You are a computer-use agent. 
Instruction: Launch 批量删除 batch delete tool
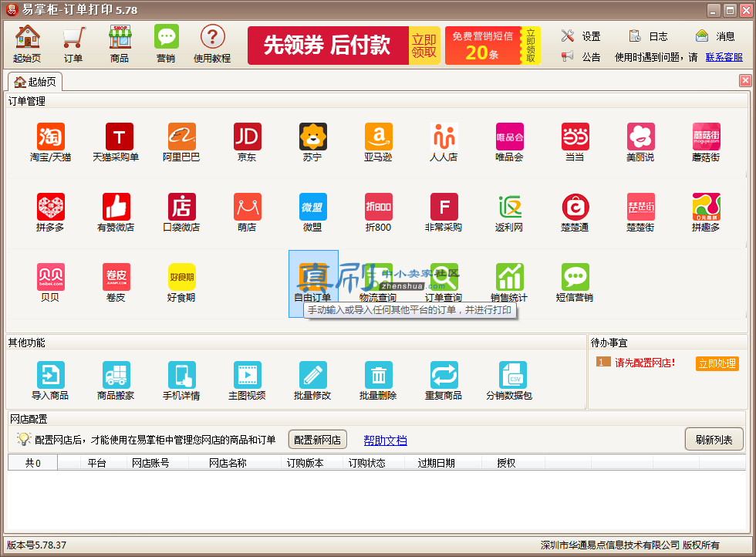pos(378,381)
